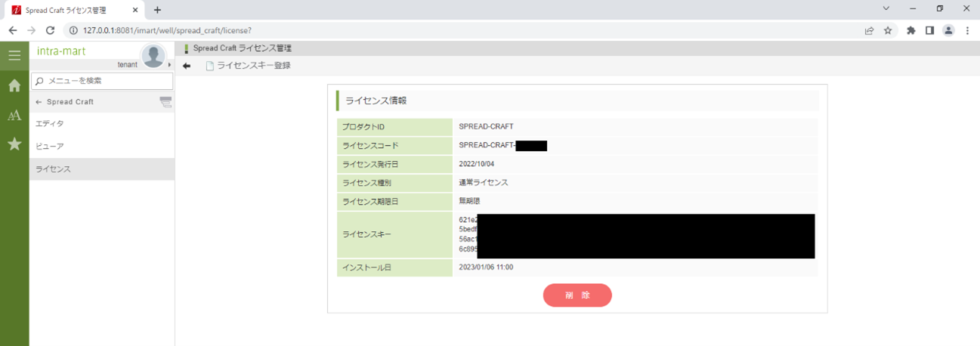Viewport: 980px width, 346px height.
Task: Select ビューア menu item
Action: point(50,147)
